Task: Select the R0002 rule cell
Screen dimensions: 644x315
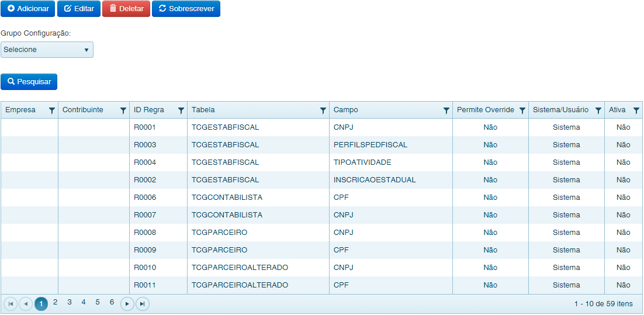Action: coord(158,180)
